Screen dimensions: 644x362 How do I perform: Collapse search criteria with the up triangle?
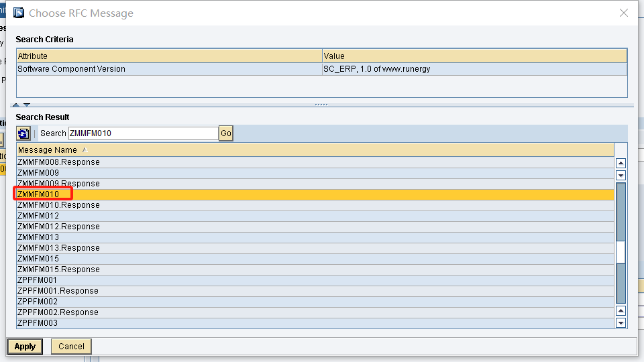click(17, 105)
